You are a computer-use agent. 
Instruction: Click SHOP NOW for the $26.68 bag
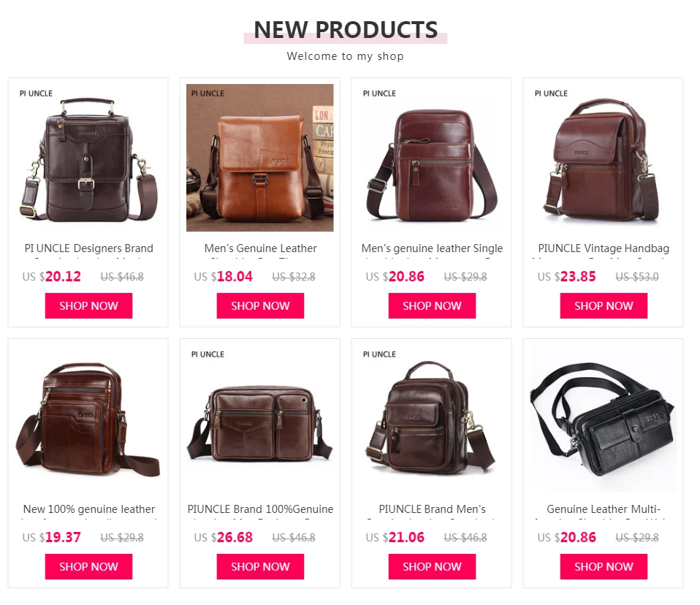coord(260,566)
